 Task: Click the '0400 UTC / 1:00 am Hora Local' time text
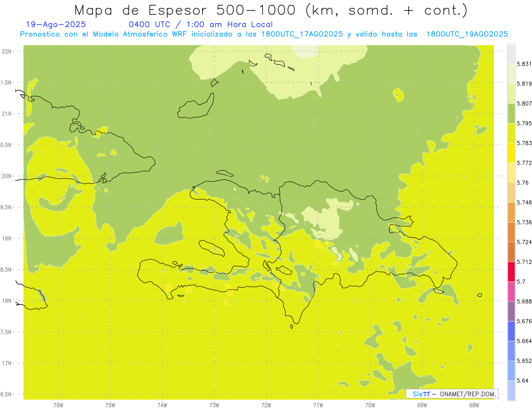click(x=200, y=24)
